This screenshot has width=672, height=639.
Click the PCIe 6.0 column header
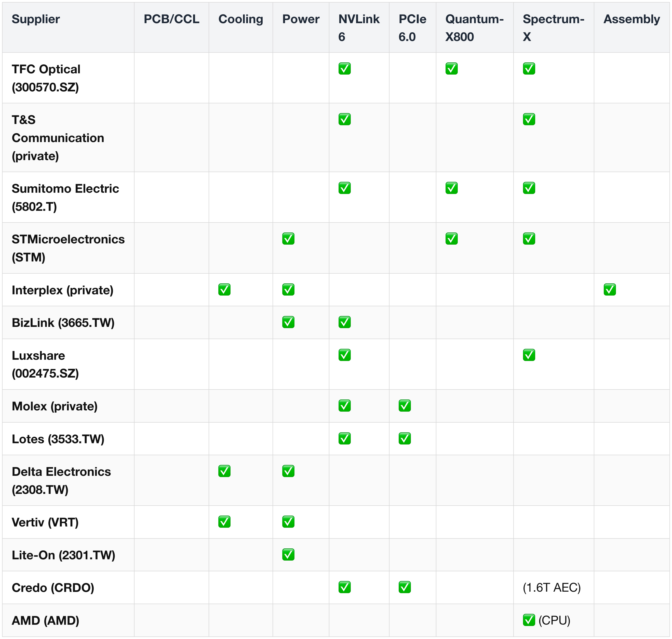(x=412, y=27)
